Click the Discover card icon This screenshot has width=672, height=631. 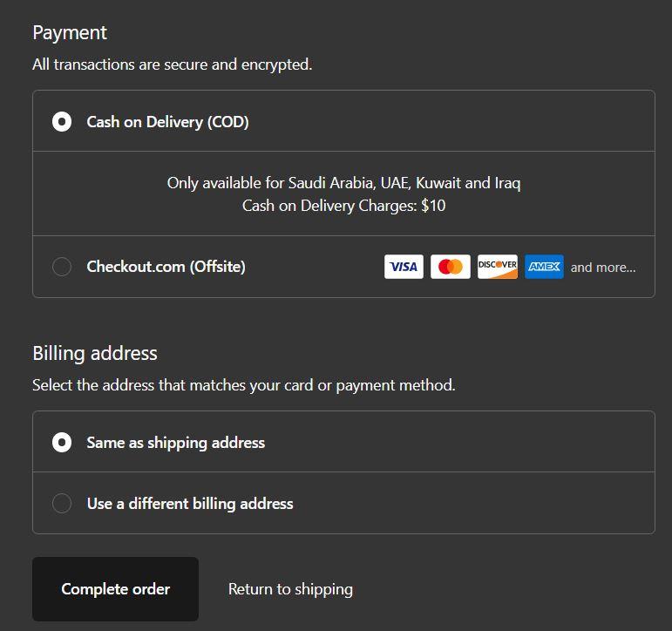pos(498,267)
